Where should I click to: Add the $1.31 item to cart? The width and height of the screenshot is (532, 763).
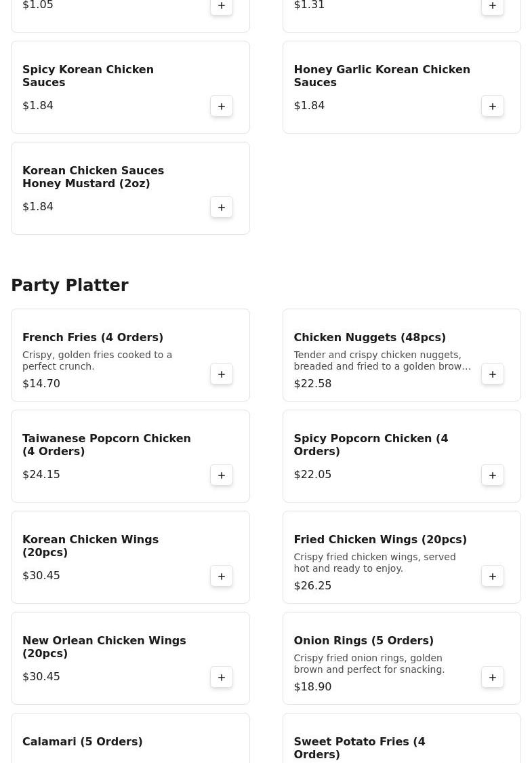point(493,6)
